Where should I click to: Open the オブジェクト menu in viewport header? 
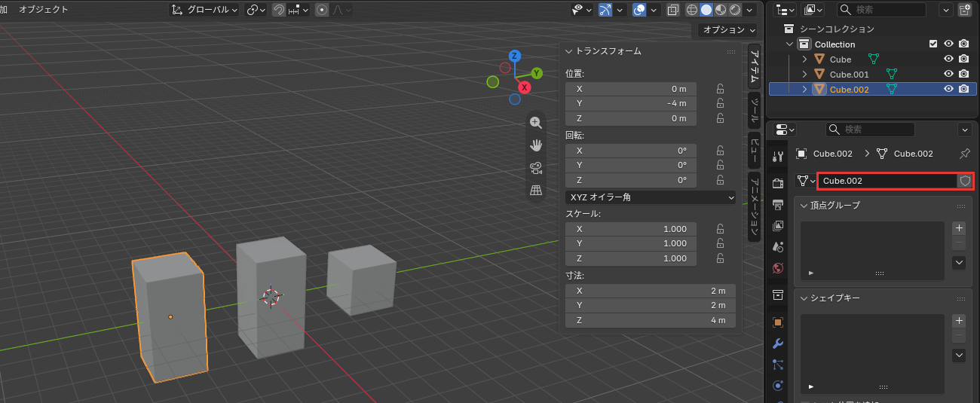point(43,10)
